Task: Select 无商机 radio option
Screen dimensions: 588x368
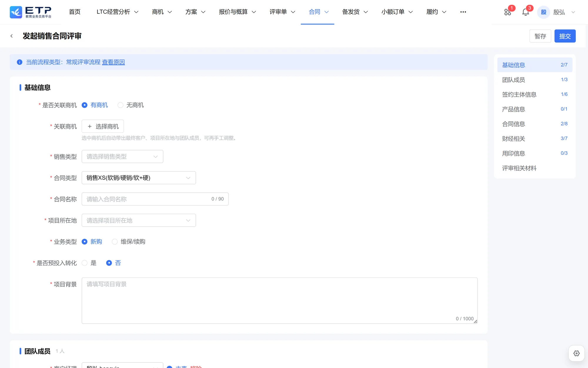Action: coord(131,105)
